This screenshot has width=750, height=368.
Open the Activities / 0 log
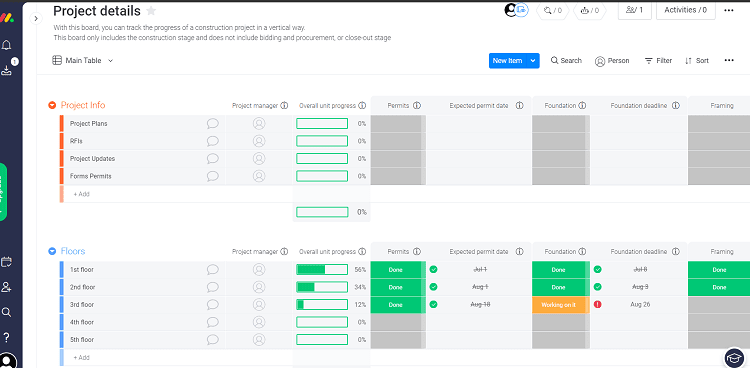(685, 10)
